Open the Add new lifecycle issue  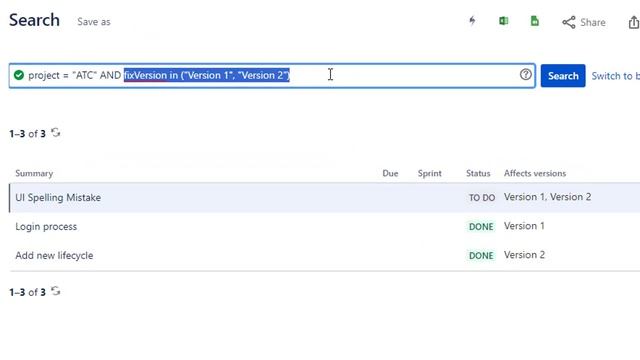point(54,256)
